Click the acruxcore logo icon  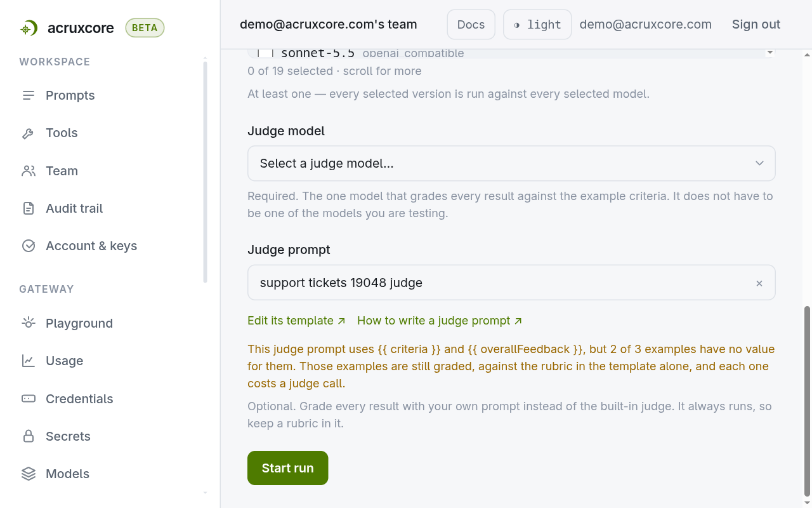coord(29,28)
